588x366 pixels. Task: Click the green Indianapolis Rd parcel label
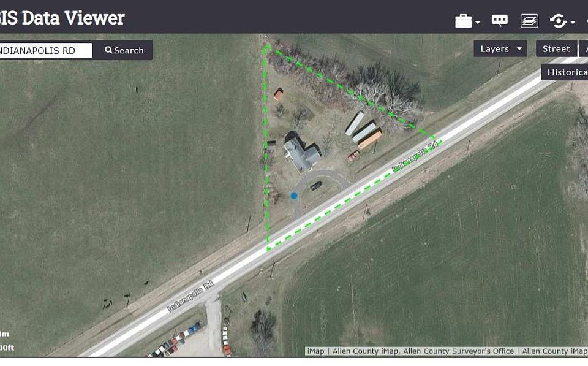415,156
